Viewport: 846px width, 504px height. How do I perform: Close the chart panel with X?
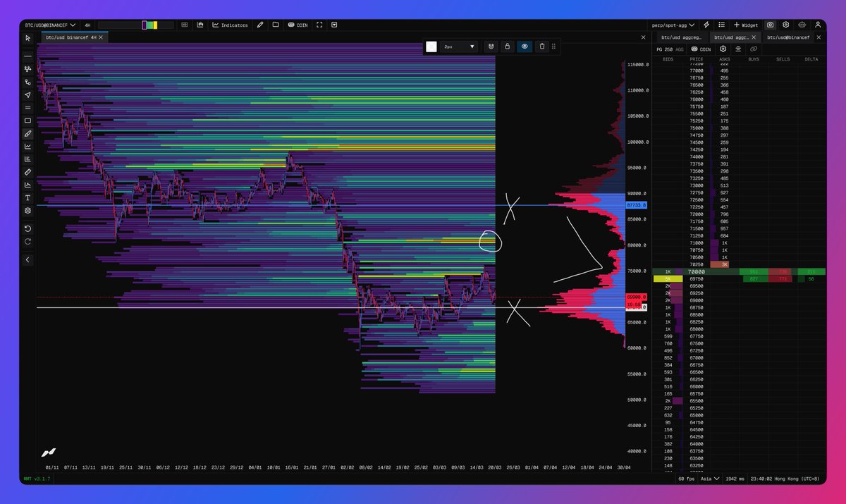point(643,37)
